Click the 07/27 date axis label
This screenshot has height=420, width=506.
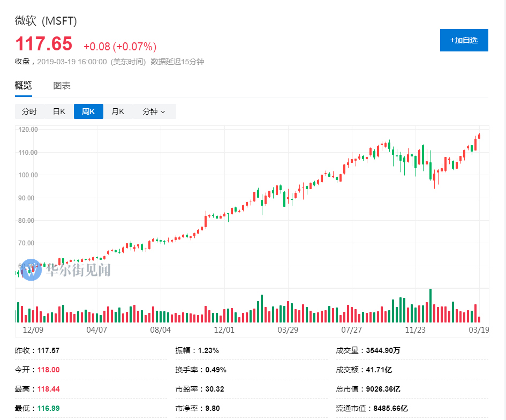(x=351, y=330)
